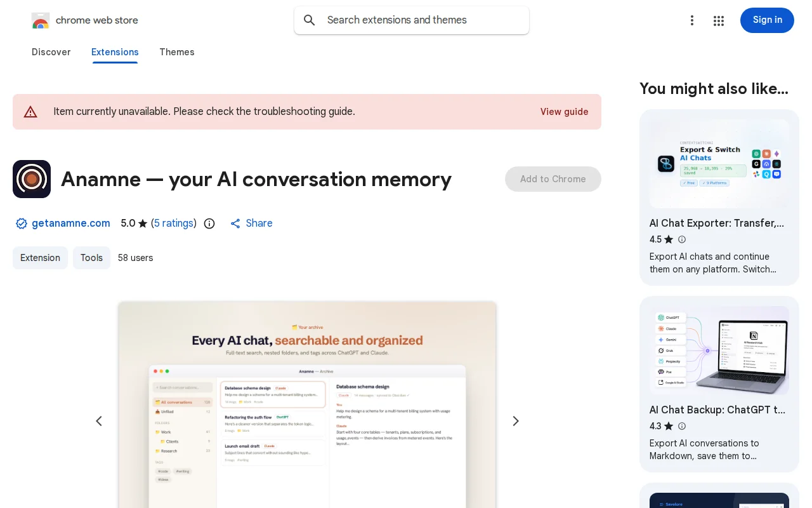Click inside Search extensions and themes field
Viewport: 812px width, 508px height.
coord(412,20)
